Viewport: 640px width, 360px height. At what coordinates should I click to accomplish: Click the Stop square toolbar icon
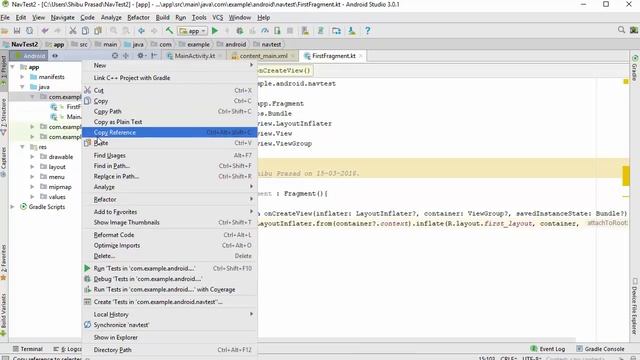point(290,31)
